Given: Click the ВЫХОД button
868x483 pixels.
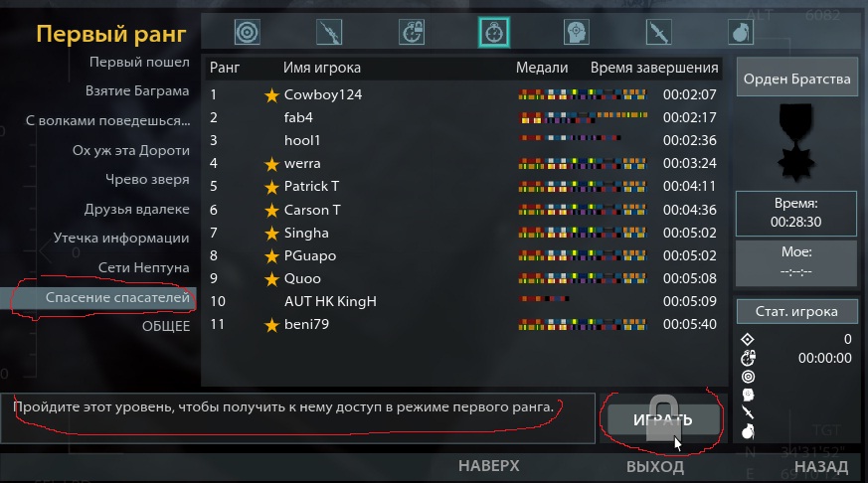Looking at the screenshot, I should (655, 466).
